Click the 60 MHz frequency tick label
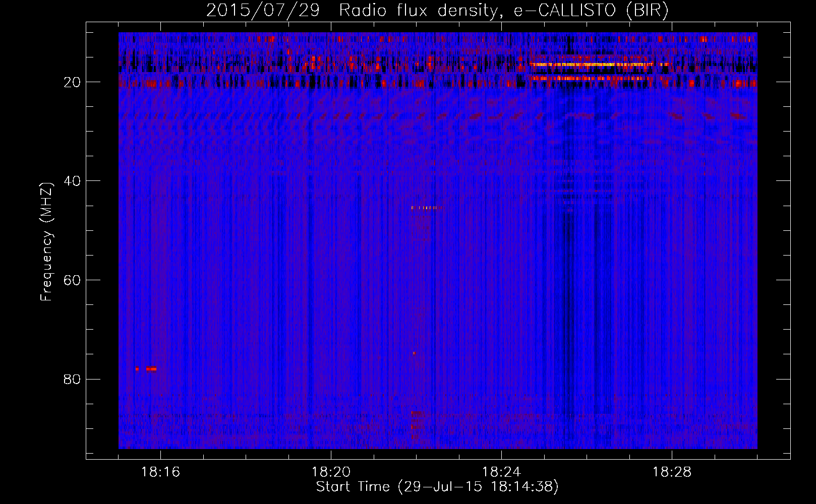 tap(72, 280)
